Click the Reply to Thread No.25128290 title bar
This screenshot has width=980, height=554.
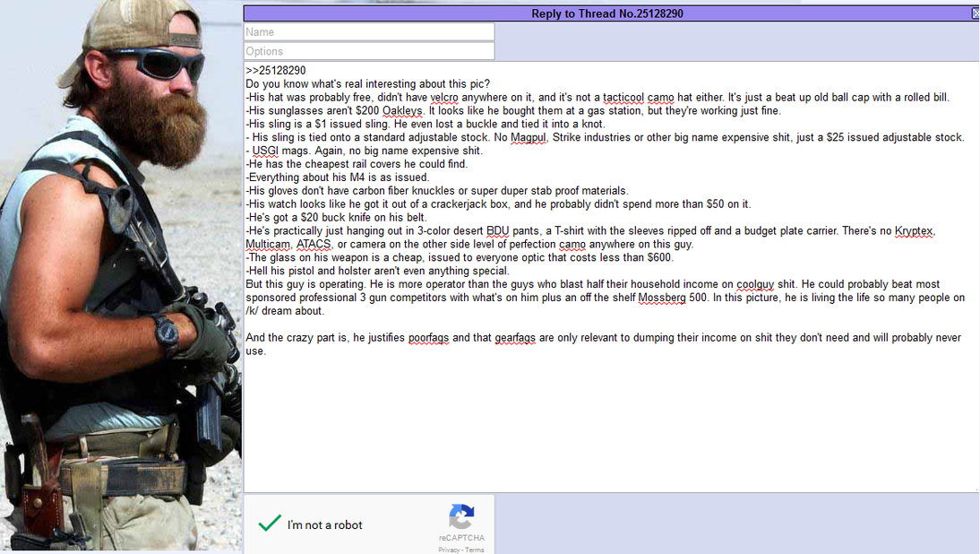pyautogui.click(x=606, y=13)
